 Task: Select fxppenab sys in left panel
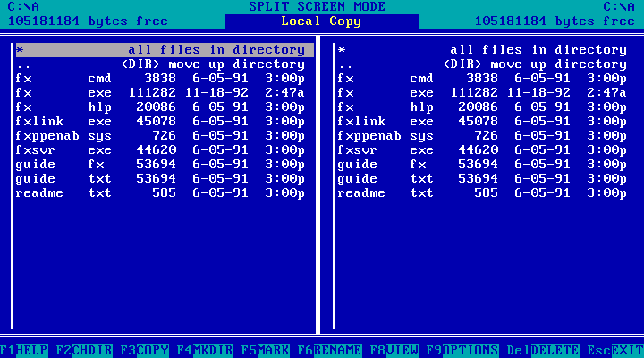click(161, 136)
